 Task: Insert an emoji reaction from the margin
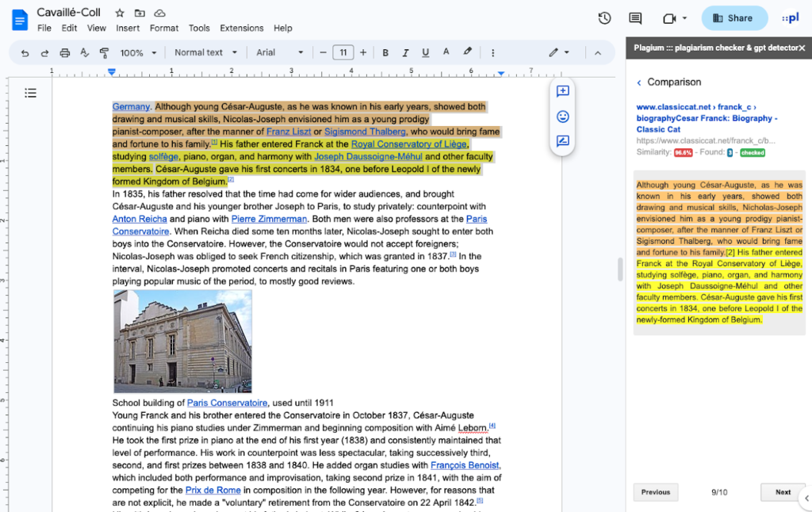tap(562, 117)
